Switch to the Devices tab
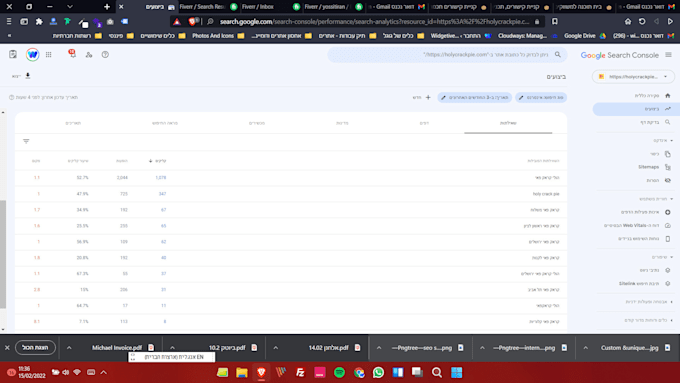680x383 pixels. (257, 123)
